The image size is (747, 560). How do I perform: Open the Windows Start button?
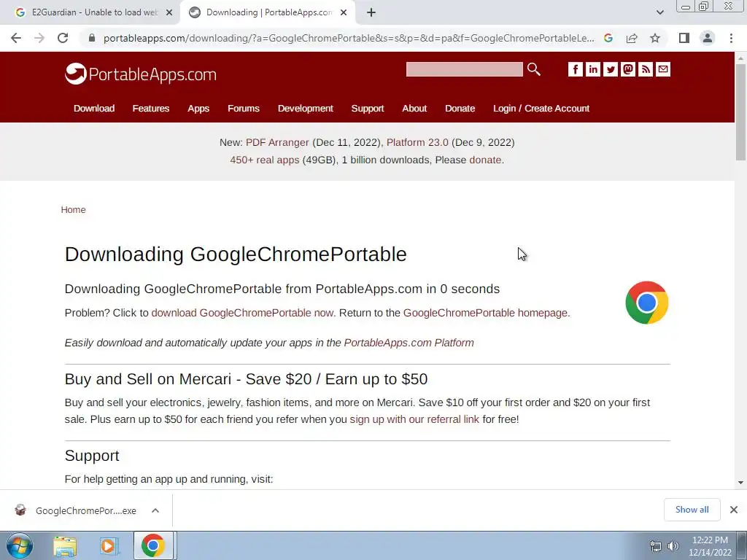point(20,545)
